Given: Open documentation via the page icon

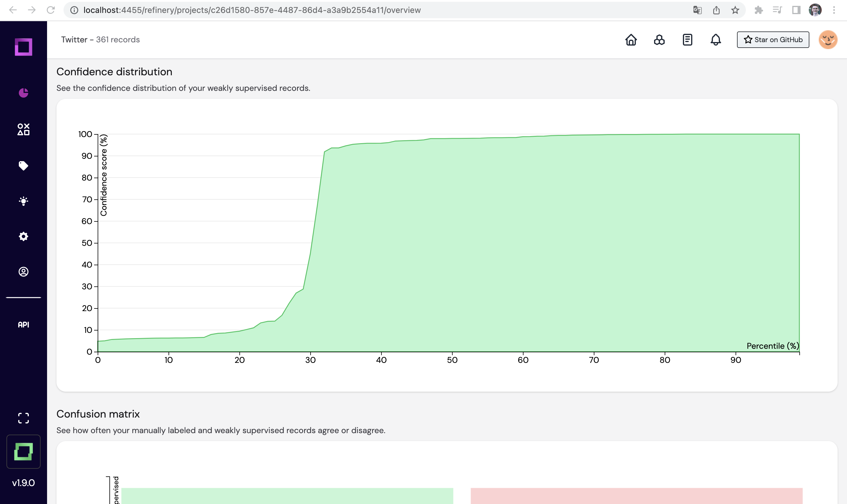Looking at the screenshot, I should pos(687,40).
